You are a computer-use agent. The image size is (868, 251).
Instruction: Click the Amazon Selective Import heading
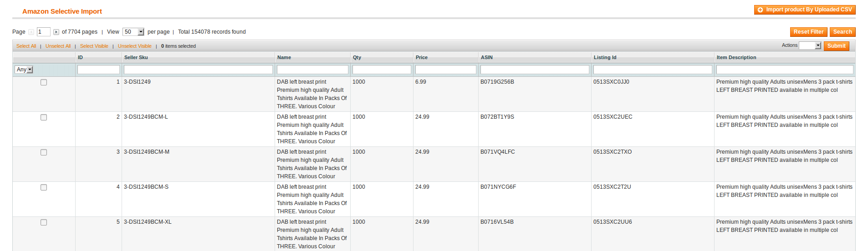click(62, 11)
